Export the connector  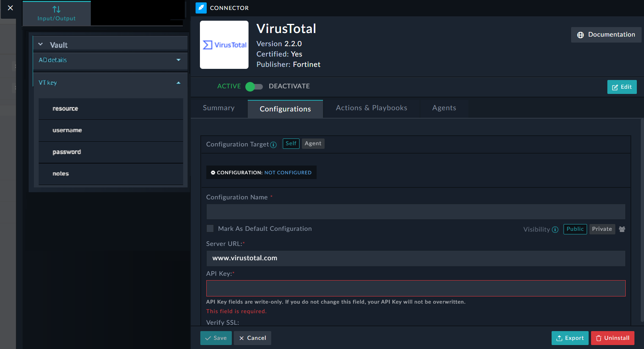[570, 338]
